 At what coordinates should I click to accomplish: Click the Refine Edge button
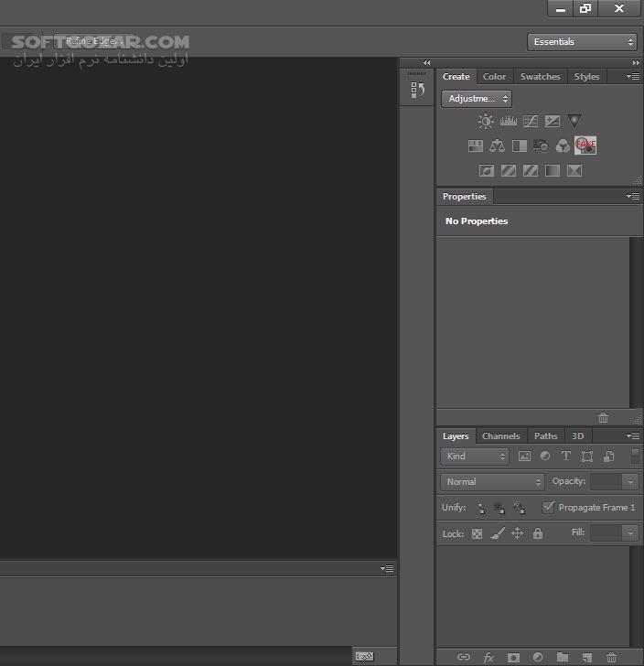94,41
